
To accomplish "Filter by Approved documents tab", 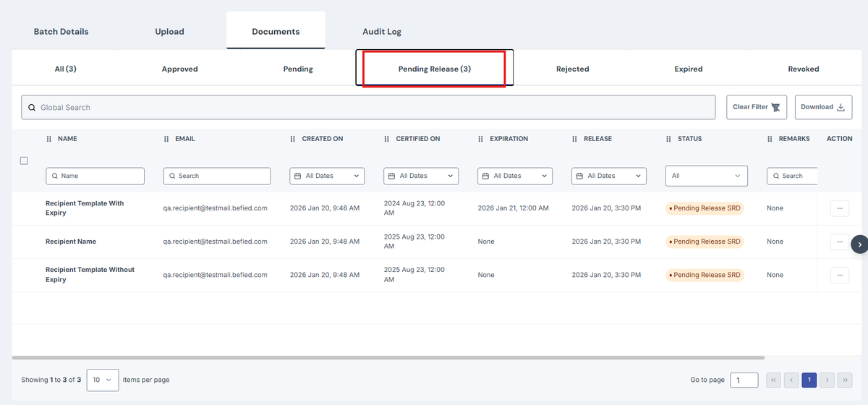I will click(179, 69).
